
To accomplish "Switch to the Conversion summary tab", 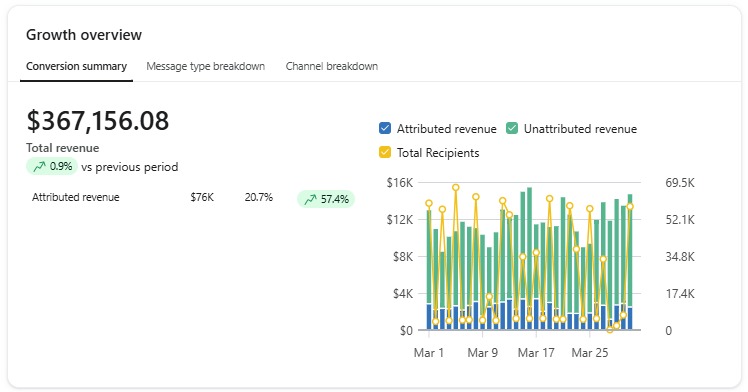I will point(76,66).
